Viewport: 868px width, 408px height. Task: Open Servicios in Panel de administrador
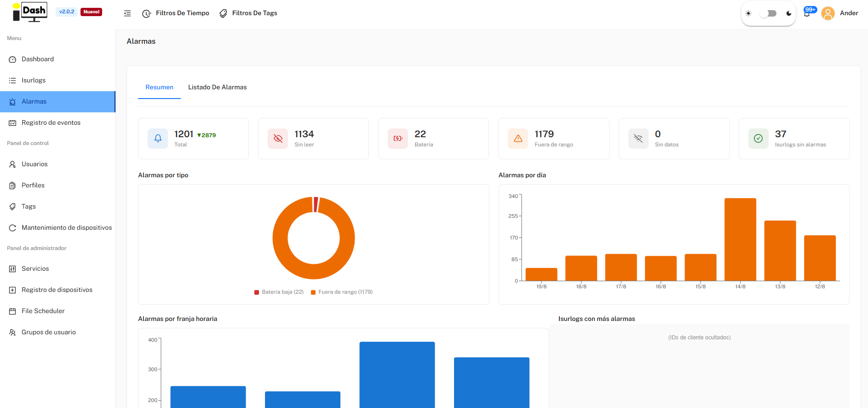(x=57, y=269)
